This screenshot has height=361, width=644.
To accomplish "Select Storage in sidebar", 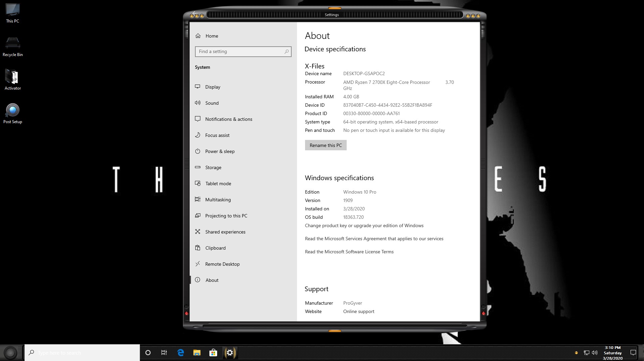I will click(243, 167).
